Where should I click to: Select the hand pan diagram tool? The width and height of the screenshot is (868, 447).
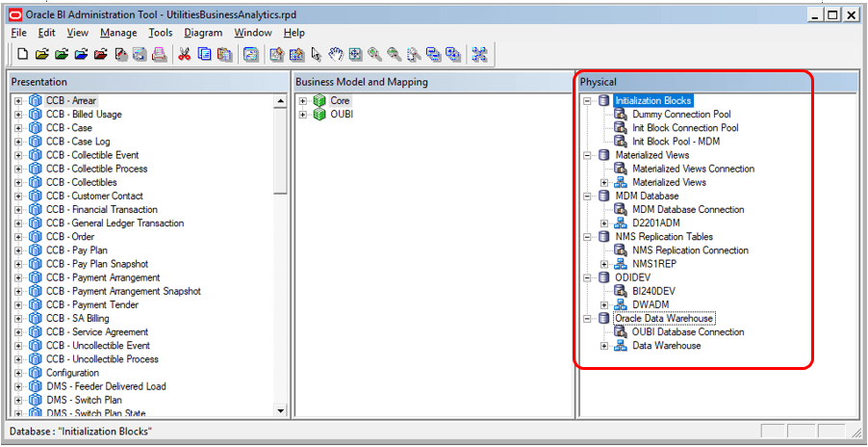click(x=336, y=54)
